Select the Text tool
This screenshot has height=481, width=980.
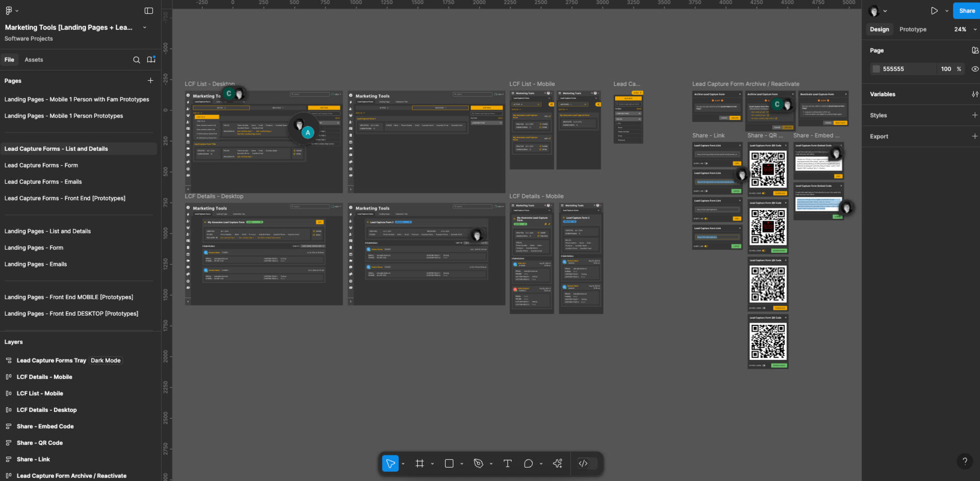pyautogui.click(x=508, y=463)
